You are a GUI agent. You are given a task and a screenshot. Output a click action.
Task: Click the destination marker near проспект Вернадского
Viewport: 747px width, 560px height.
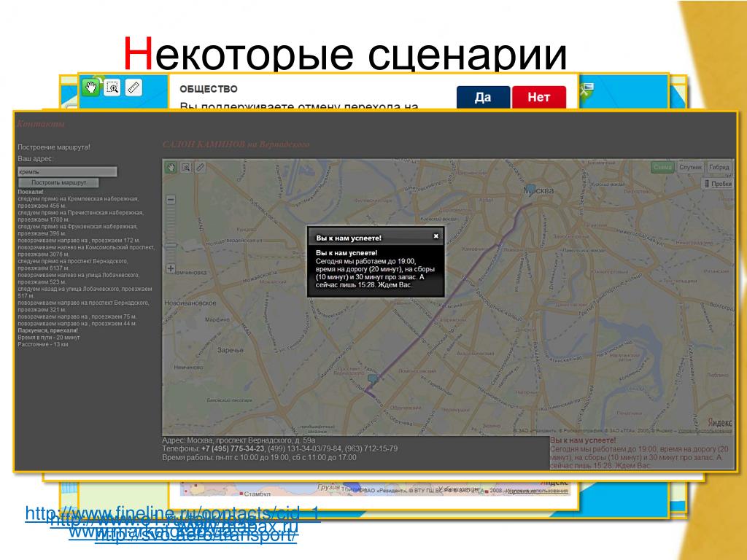pos(373,378)
